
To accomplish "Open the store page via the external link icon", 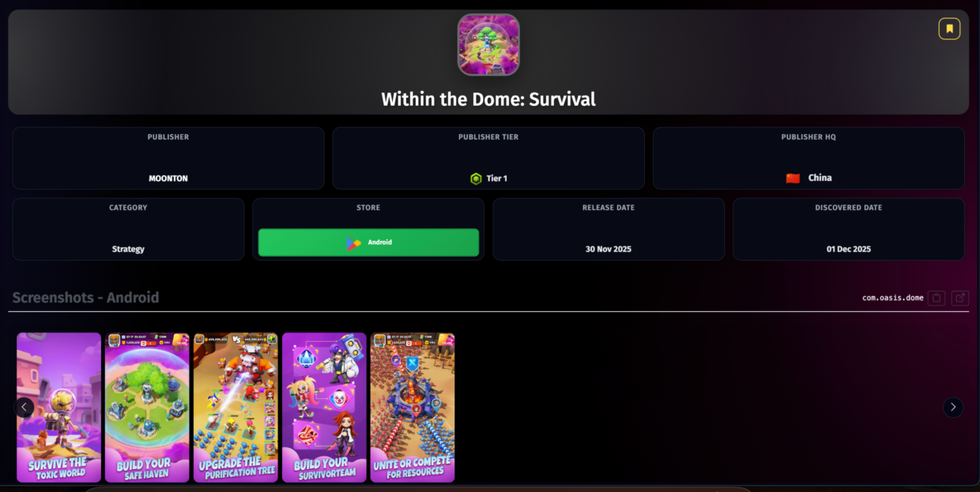I will tap(960, 298).
